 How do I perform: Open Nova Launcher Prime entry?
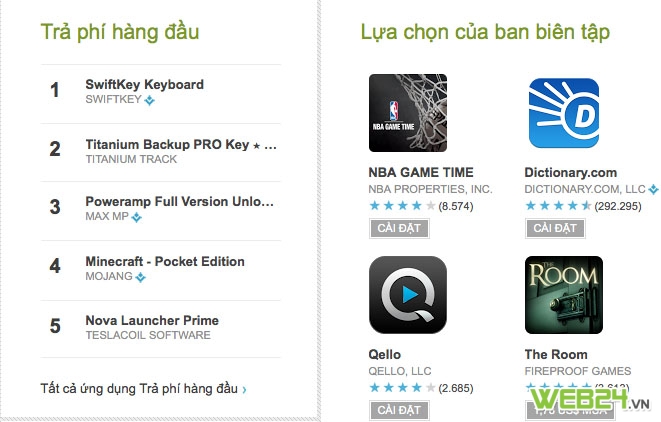point(152,320)
